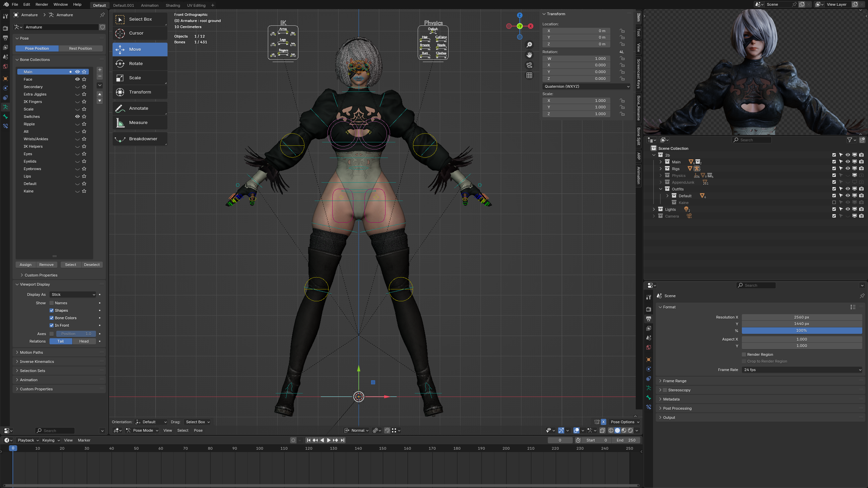Expand the Motion Paths panel
The width and height of the screenshot is (868, 488).
(31, 352)
